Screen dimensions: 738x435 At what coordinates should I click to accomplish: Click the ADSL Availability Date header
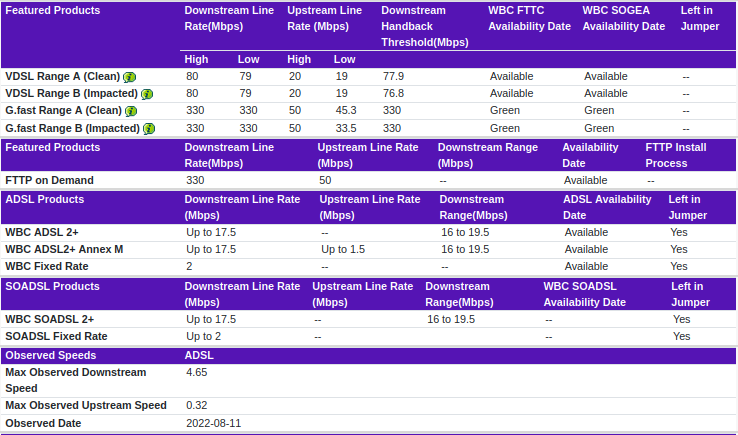pyautogui.click(x=607, y=207)
